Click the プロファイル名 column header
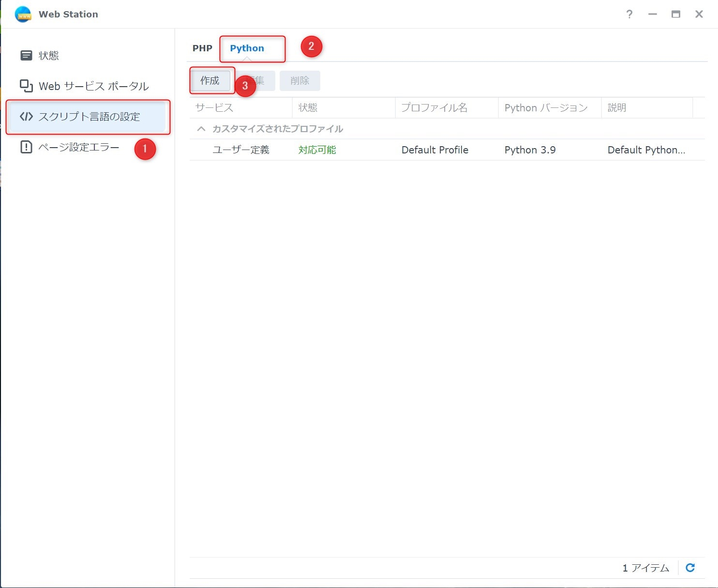The image size is (718, 588). point(434,108)
